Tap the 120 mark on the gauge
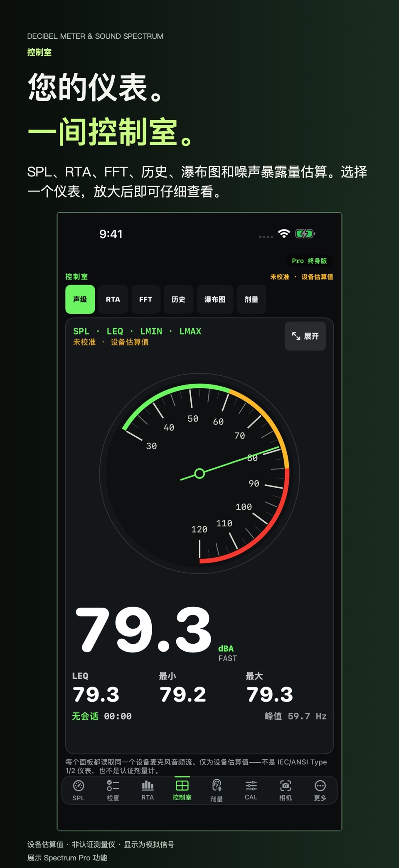 [199, 529]
